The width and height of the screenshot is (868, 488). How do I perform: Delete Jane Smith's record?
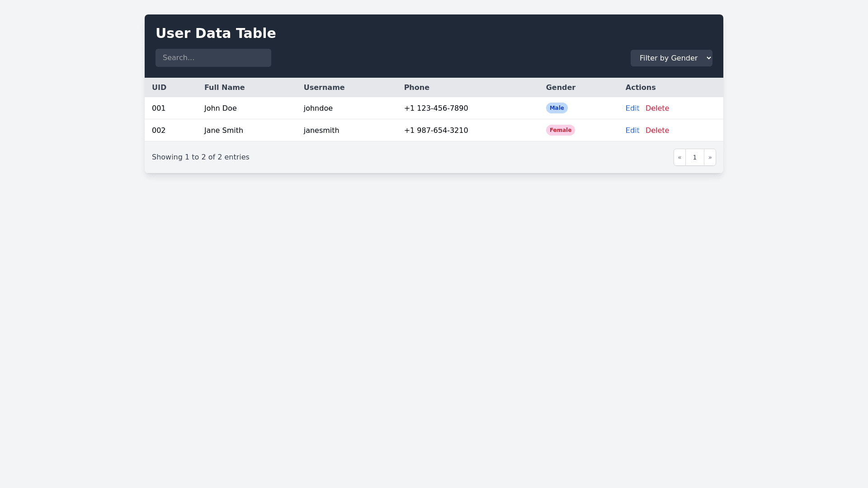657,131
